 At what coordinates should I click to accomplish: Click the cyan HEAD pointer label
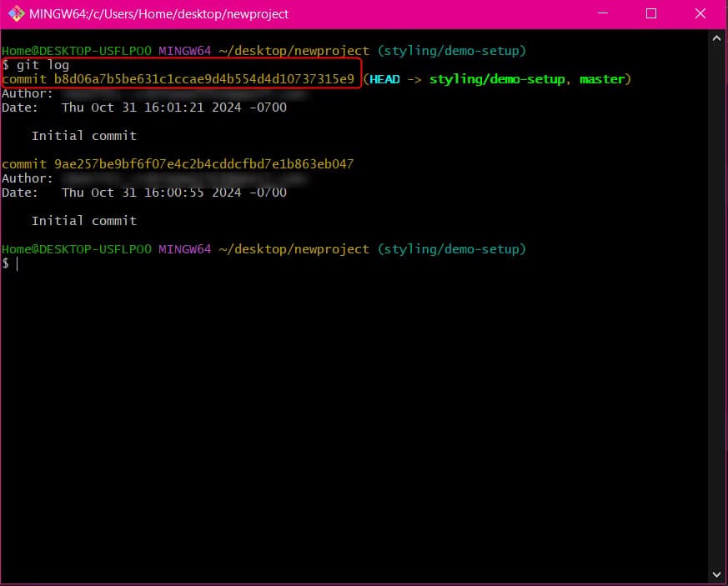tap(384, 79)
